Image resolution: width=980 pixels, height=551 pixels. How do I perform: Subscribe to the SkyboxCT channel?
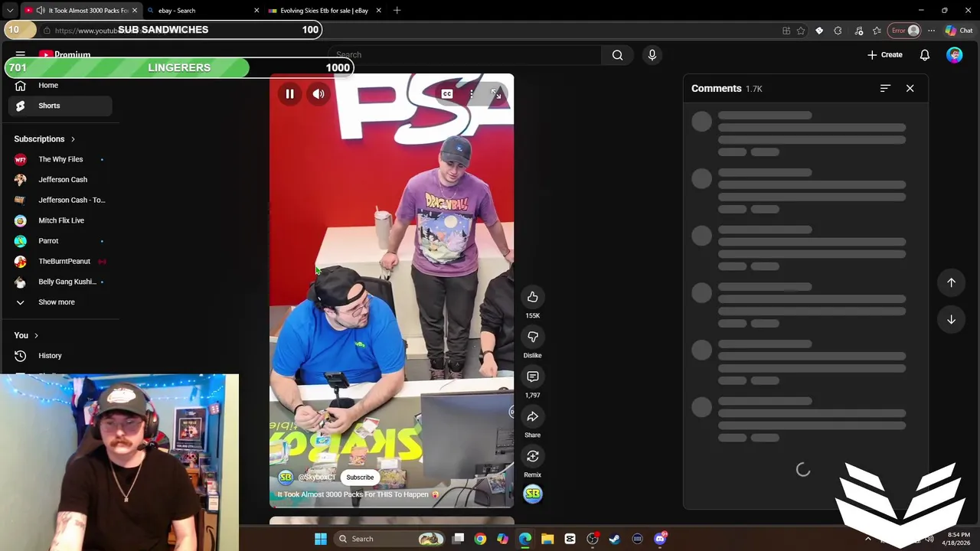pos(360,478)
